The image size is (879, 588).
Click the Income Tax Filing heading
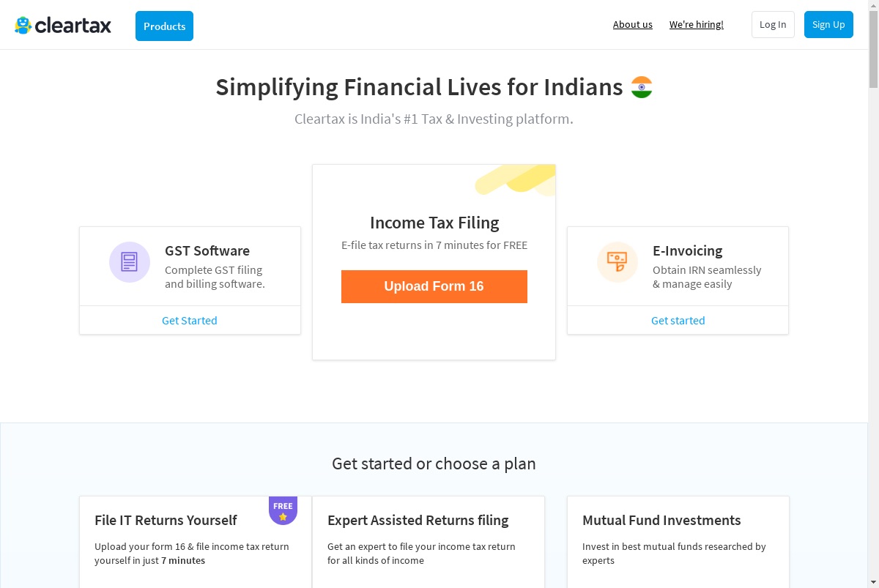point(434,223)
